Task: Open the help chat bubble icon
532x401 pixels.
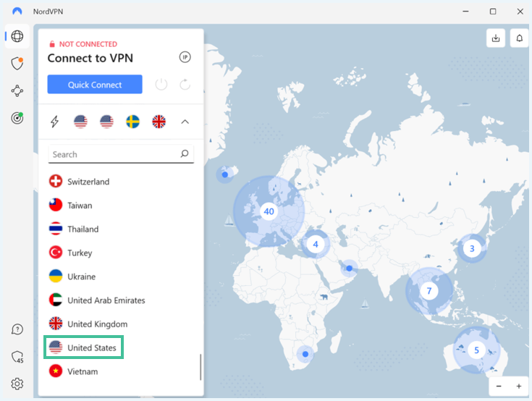Action: pos(17,329)
